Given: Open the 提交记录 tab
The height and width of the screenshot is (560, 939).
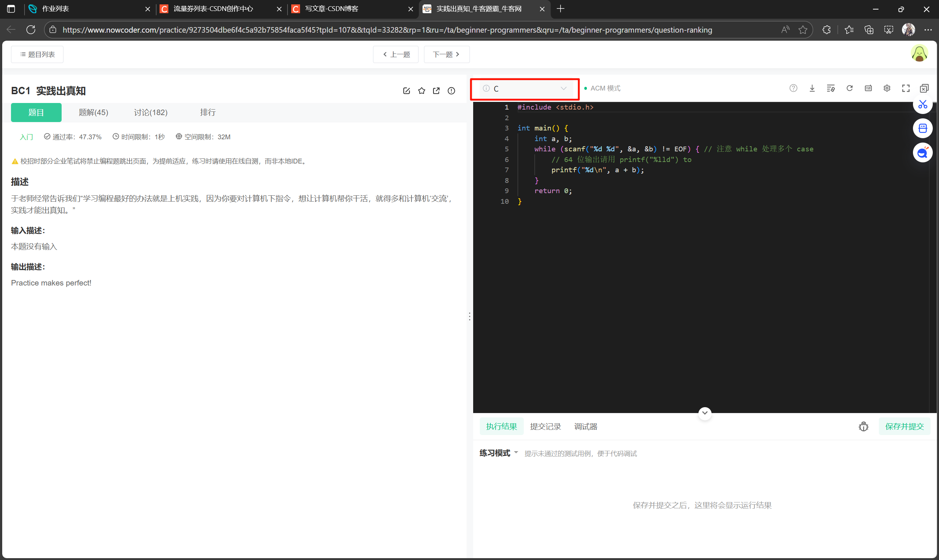Looking at the screenshot, I should coord(545,427).
